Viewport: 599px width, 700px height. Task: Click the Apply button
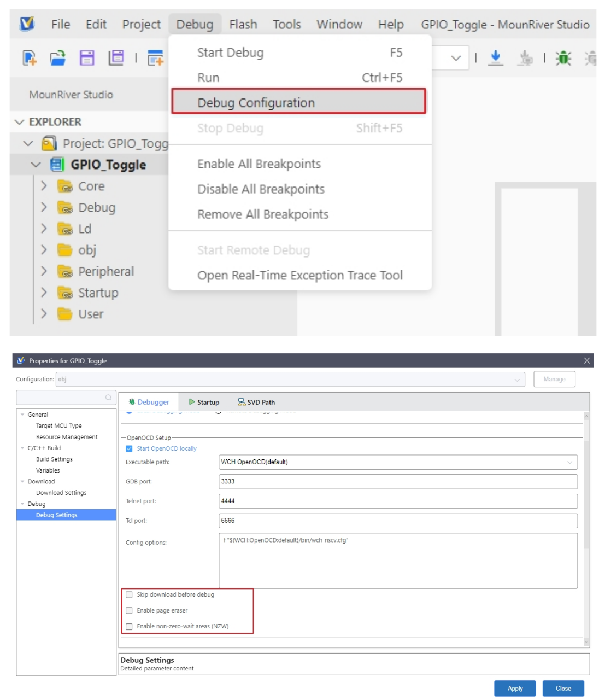(x=515, y=689)
